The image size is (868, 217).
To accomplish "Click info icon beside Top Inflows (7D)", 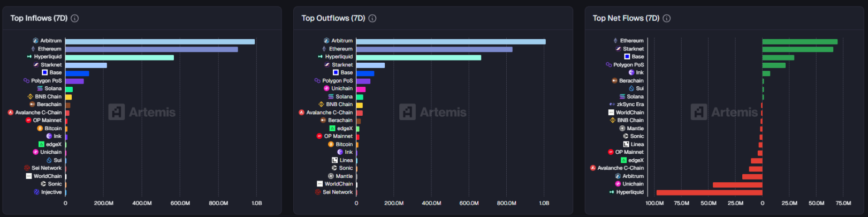I will (x=75, y=18).
